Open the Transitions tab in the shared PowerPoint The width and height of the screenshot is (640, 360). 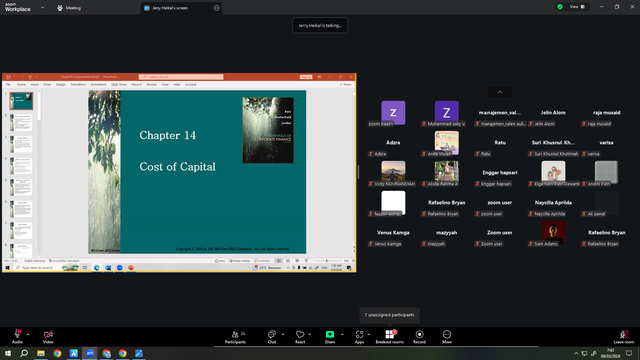(x=78, y=84)
